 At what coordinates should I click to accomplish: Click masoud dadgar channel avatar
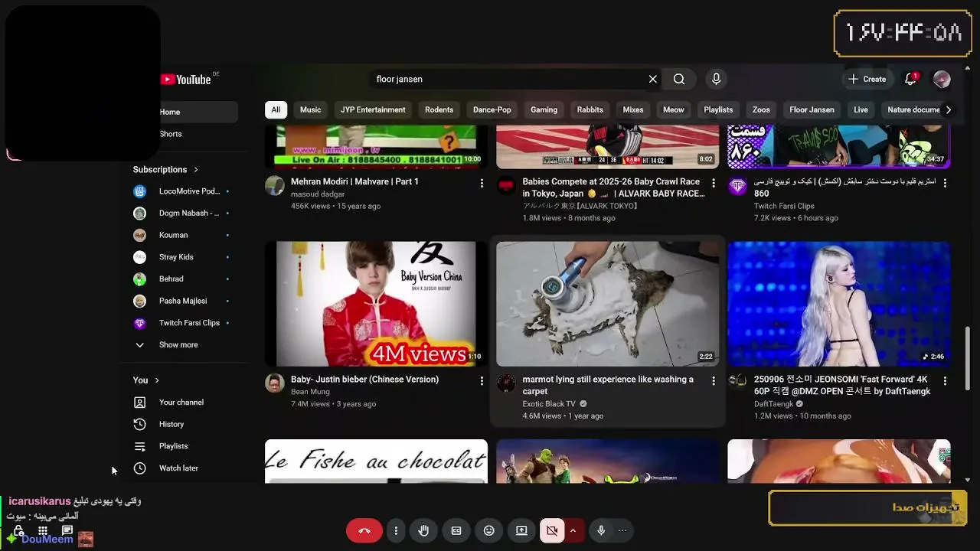tap(275, 186)
